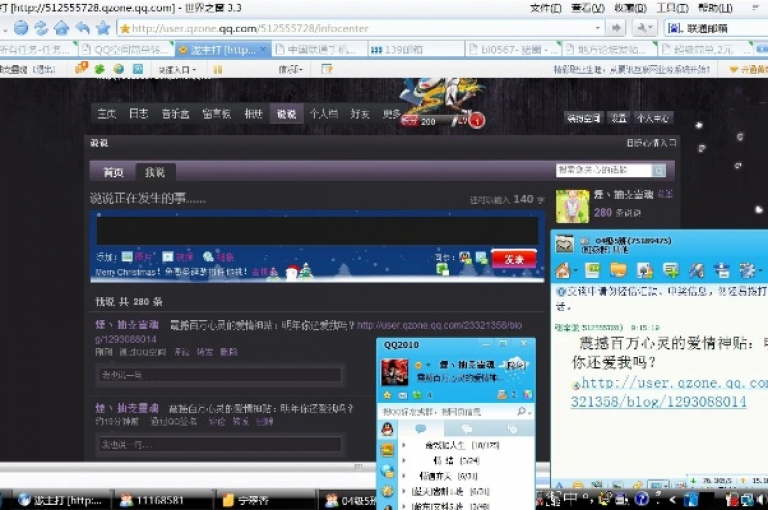Open the 相册 section in Qzone nav

(253, 114)
